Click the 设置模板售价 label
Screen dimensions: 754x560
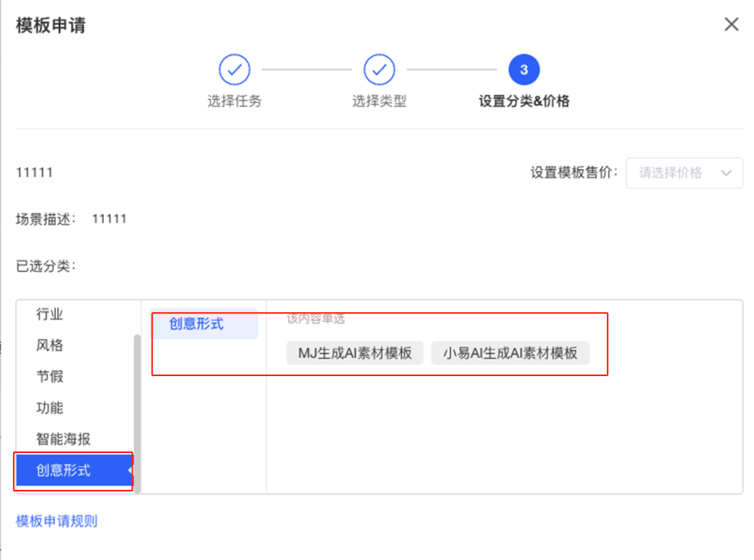(574, 173)
